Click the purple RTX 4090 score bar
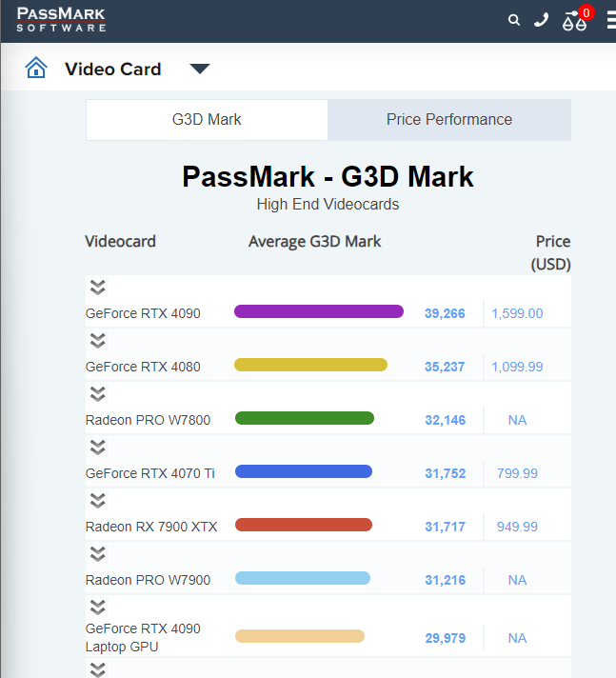 coord(319,311)
